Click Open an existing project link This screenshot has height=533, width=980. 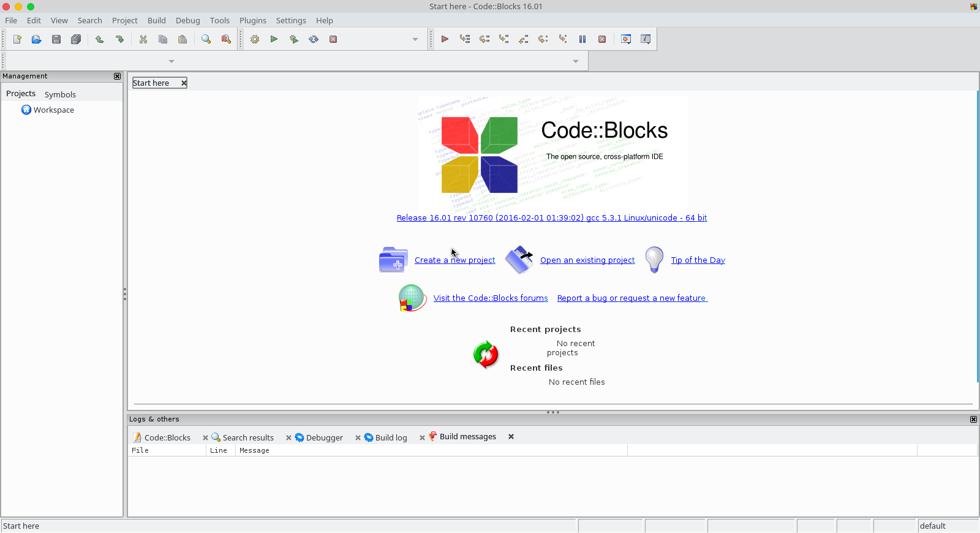coord(587,260)
